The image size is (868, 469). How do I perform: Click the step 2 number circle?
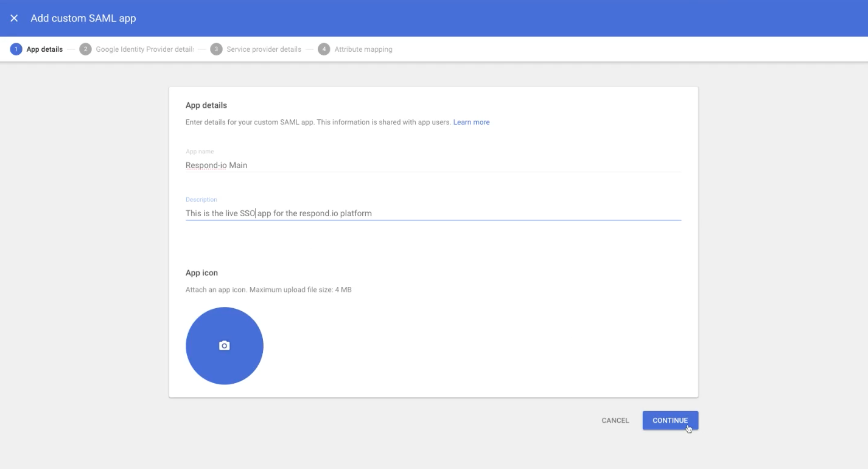pos(85,49)
